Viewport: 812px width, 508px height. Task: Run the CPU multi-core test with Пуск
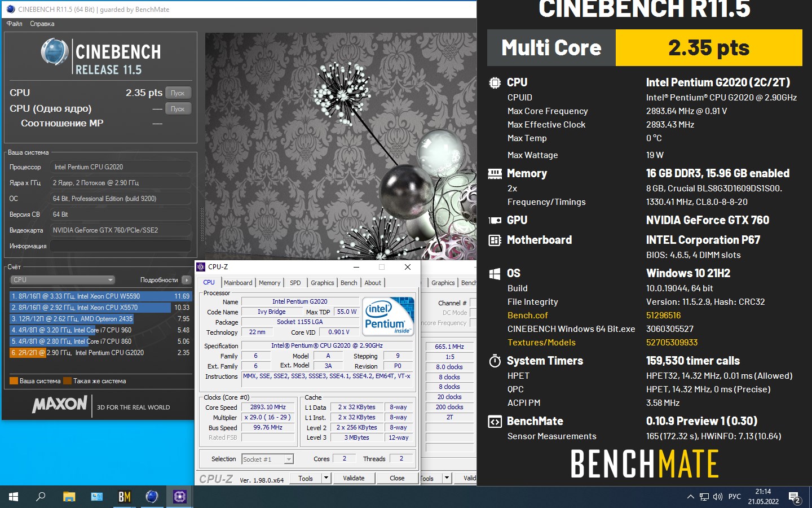pyautogui.click(x=178, y=93)
